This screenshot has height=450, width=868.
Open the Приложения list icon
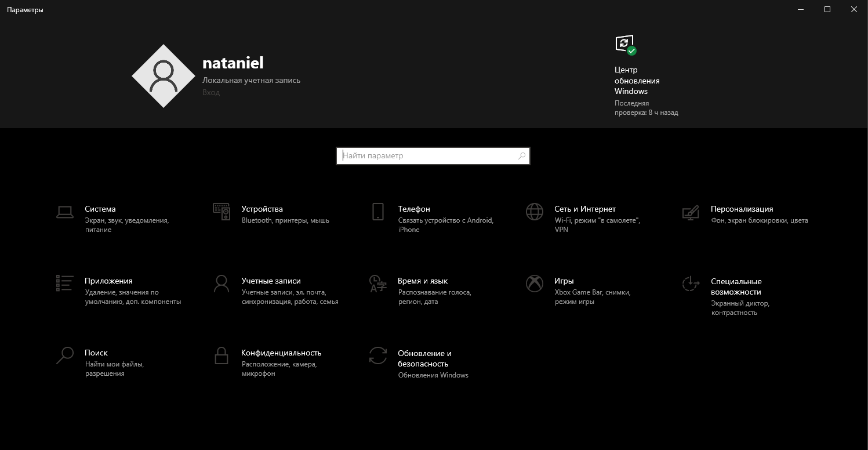tap(65, 284)
